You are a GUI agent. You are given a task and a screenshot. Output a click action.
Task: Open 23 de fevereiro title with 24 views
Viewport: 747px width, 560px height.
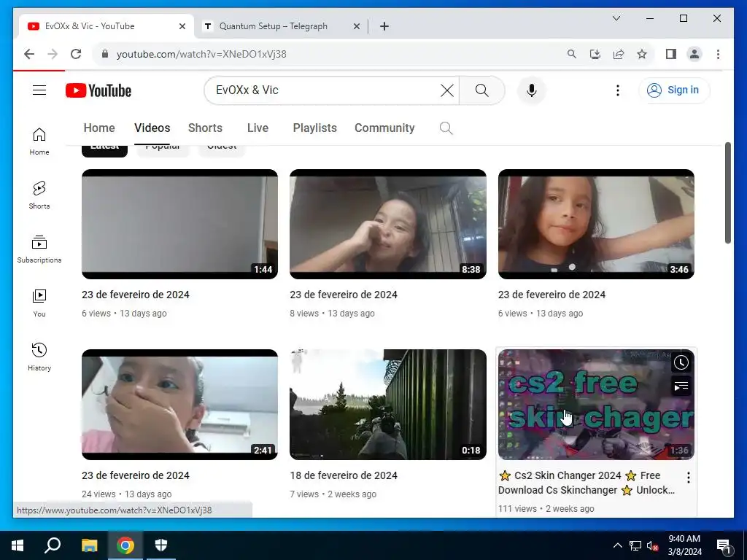[x=135, y=475]
